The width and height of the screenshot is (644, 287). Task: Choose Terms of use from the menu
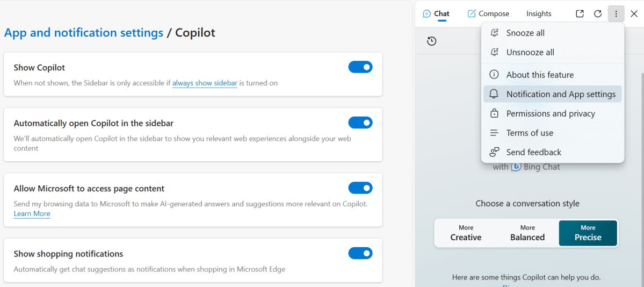coord(530,133)
